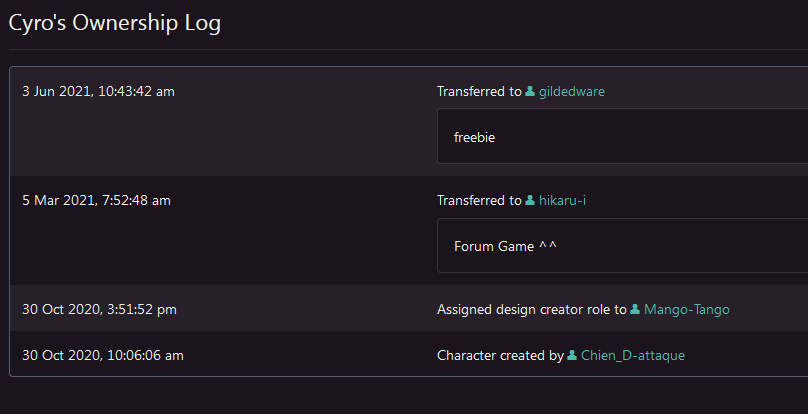Image resolution: width=808 pixels, height=414 pixels.
Task: Click the "Cyro's Ownership Log" heading
Action: coord(114,23)
